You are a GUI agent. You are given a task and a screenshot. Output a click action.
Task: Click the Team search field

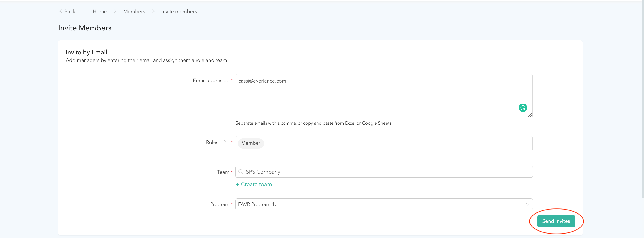click(x=384, y=172)
